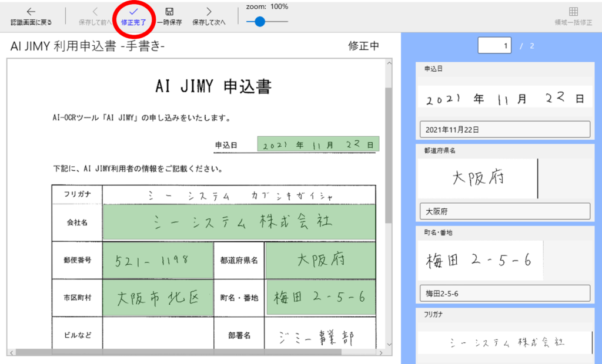
Task: Click the vertical scrollbar of document view
Action: point(389,156)
